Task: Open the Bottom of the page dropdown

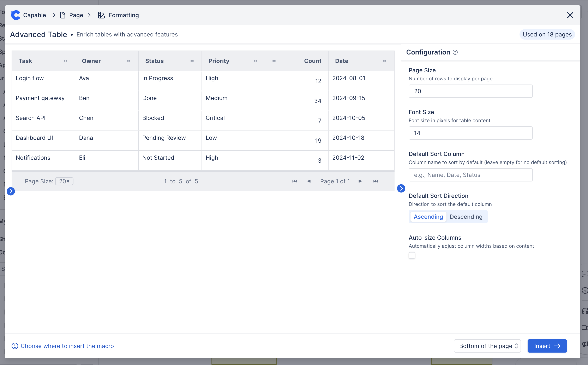Action: tap(487, 346)
